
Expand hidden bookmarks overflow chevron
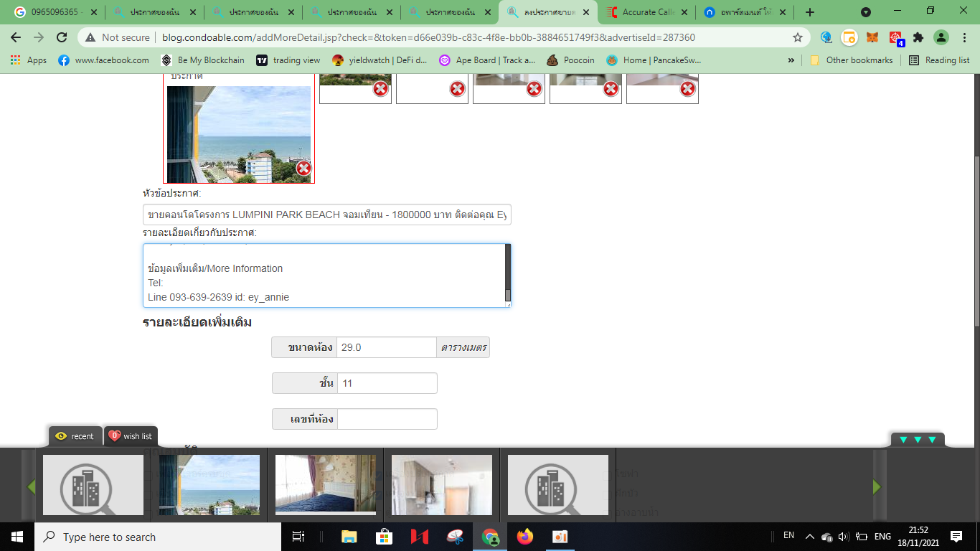click(x=791, y=60)
